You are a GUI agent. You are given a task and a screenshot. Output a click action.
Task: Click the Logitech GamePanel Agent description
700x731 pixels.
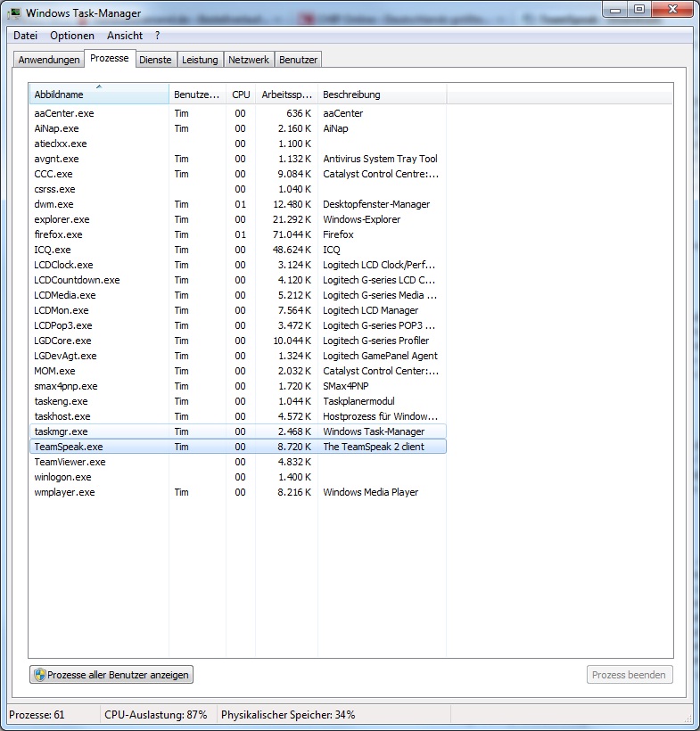(x=380, y=356)
